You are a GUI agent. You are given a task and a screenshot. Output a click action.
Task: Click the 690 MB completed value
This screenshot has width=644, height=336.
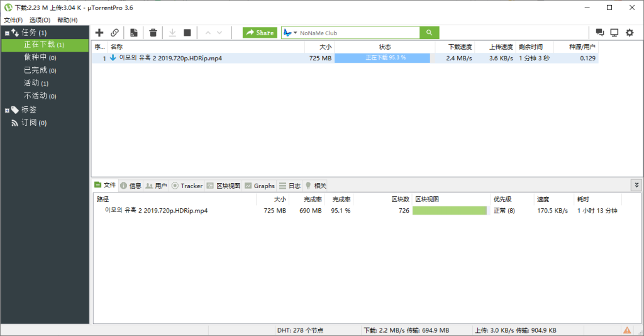pos(311,211)
